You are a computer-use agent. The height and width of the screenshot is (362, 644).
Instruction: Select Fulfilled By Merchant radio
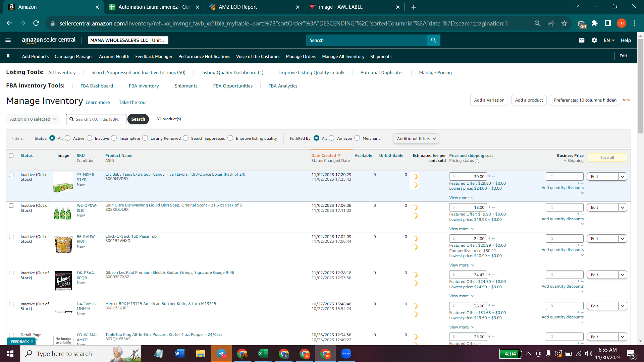[357, 138]
